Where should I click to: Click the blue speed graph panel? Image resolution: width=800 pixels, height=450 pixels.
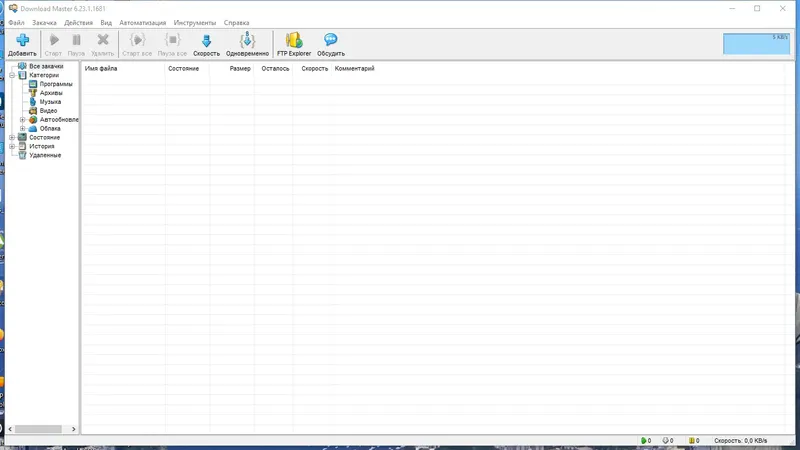756,44
